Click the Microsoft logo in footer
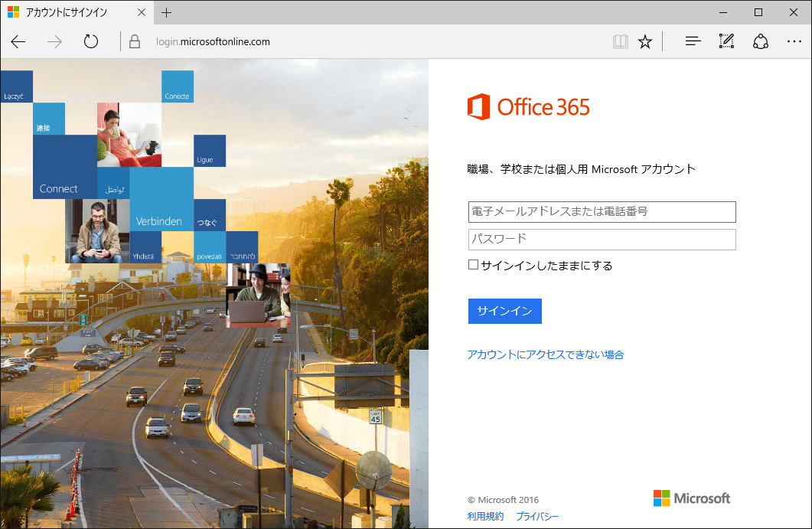 coord(692,498)
